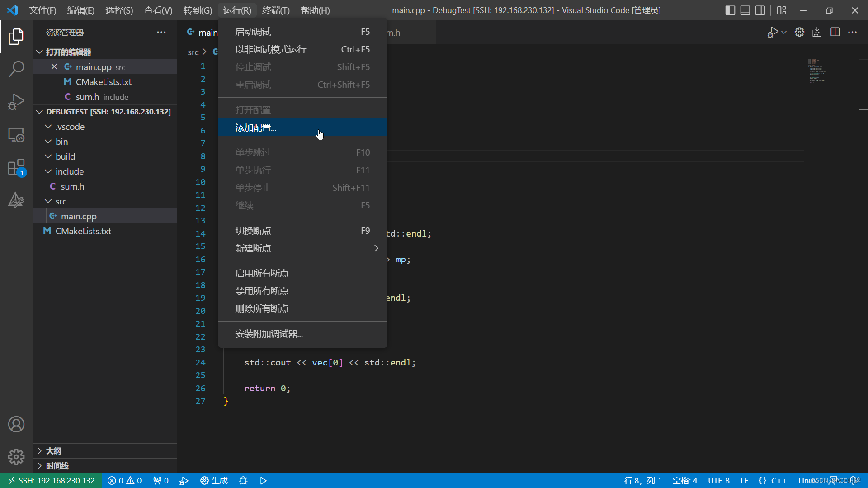868x488 pixels.
Task: Expand the 时间线 timeline section
Action: pyautogui.click(x=105, y=466)
